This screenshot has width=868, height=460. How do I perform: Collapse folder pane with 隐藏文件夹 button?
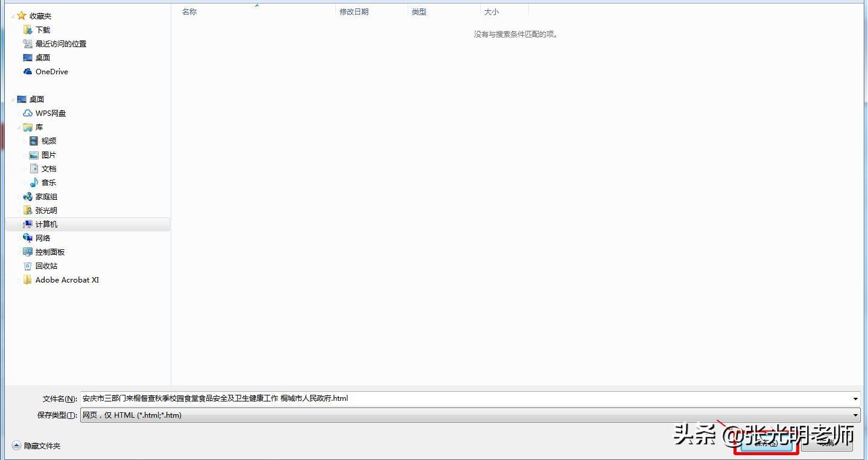pyautogui.click(x=37, y=446)
